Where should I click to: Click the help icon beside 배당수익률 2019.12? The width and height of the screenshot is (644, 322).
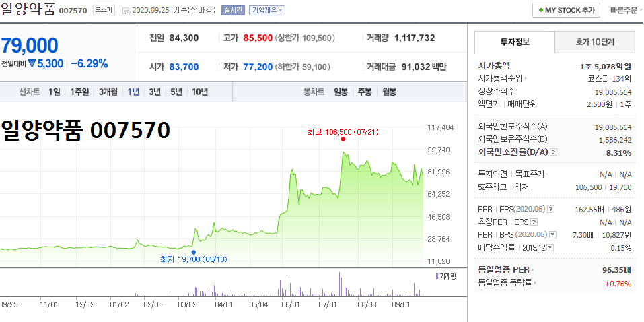click(x=550, y=248)
